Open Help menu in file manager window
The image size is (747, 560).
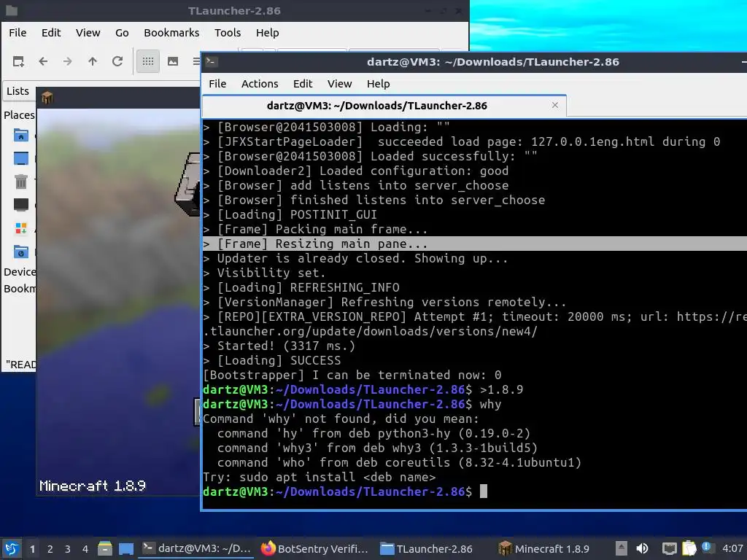coord(267,32)
